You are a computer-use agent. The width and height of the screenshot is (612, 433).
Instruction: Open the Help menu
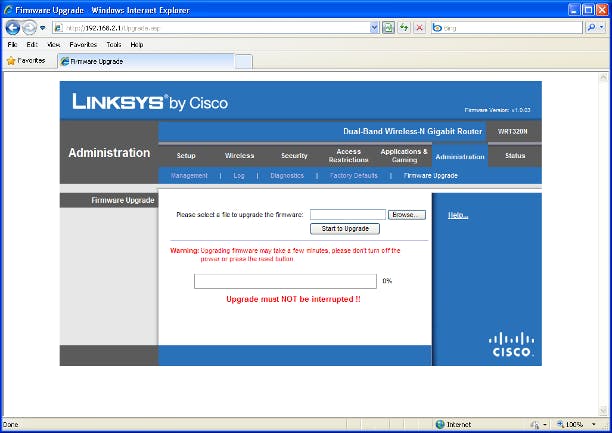pyautogui.click(x=137, y=45)
